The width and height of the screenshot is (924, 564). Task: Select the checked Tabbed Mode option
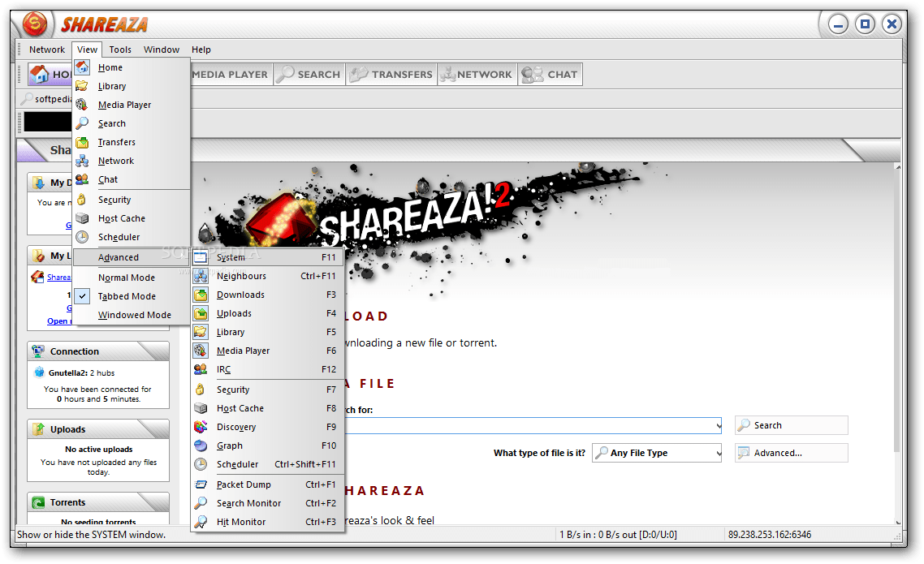[127, 296]
